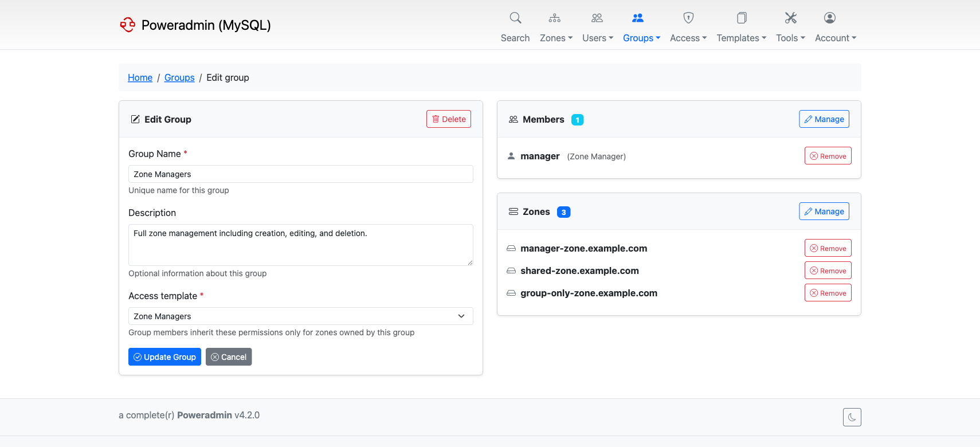Focus the Group Name text field

[300, 174]
